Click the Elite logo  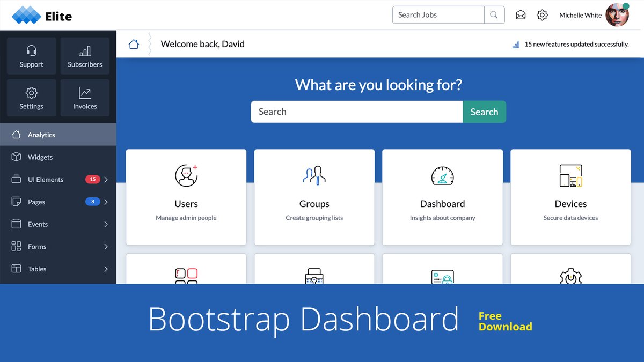42,15
